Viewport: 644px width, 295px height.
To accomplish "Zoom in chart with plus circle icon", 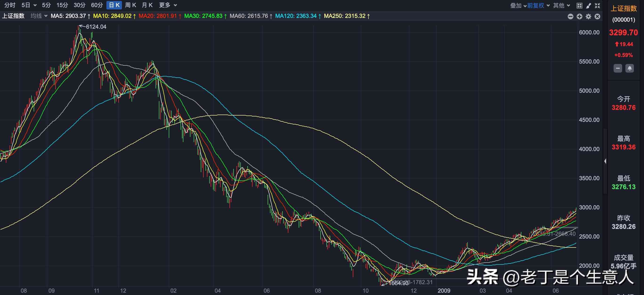I will coord(580,16).
